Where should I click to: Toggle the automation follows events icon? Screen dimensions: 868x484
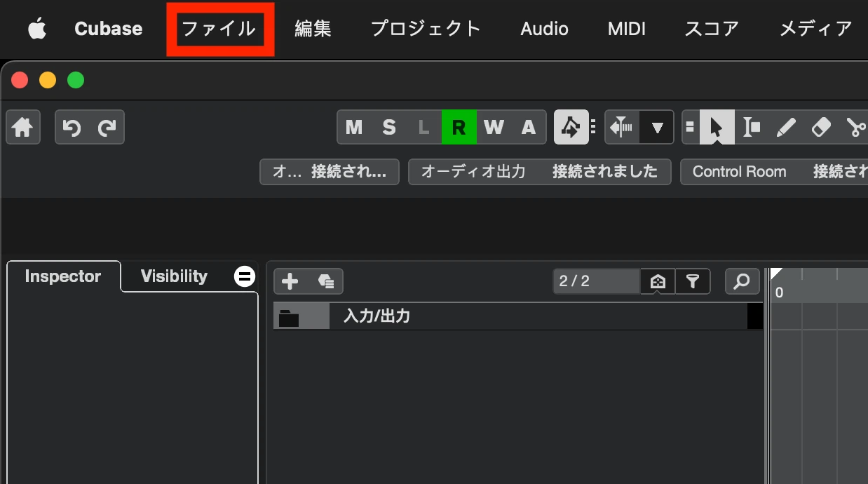tap(571, 127)
